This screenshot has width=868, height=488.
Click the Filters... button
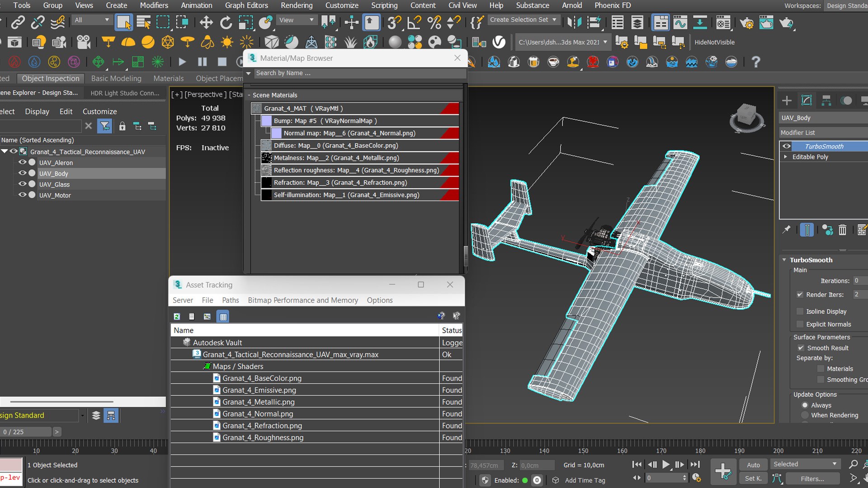pyautogui.click(x=812, y=479)
